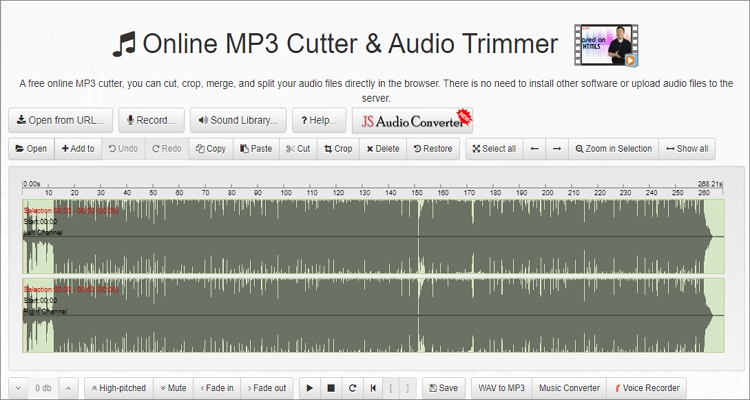Click the 150 mark on the time ruler
The image size is (750, 400).
[x=417, y=192]
